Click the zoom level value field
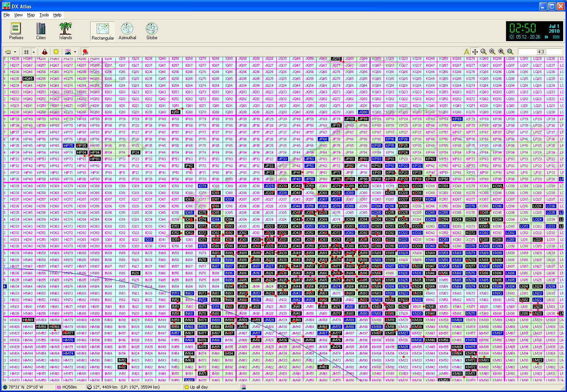This screenshot has width=567, height=392. 541,51
